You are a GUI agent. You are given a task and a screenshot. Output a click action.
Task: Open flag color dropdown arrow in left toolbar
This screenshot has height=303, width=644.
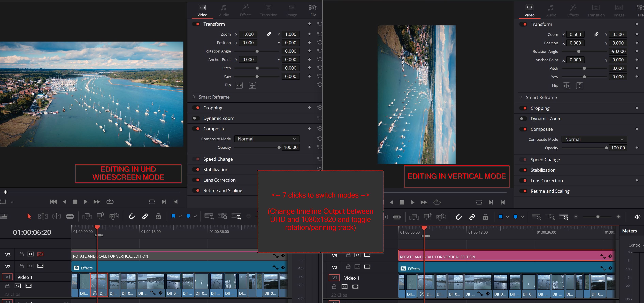pyautogui.click(x=180, y=216)
